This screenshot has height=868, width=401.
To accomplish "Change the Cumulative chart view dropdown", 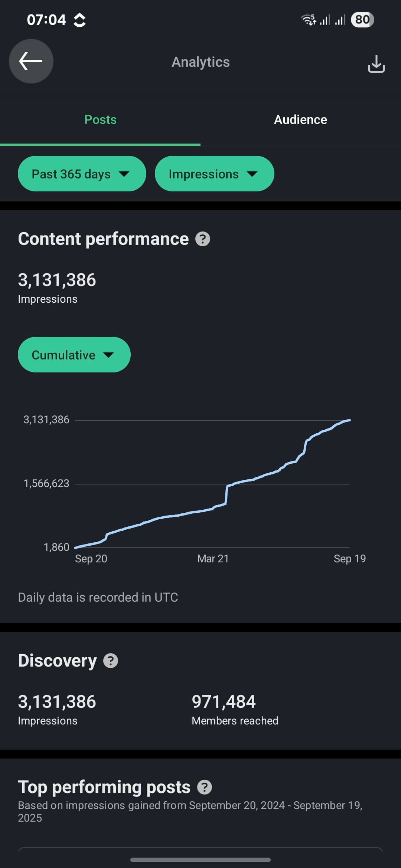I will click(74, 355).
